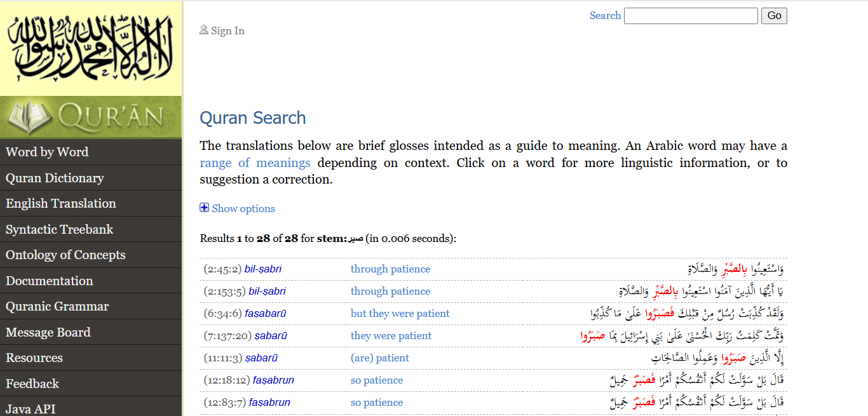Screen dimensions: 868x416
Task: Click inside the Search text field
Action: [x=690, y=16]
